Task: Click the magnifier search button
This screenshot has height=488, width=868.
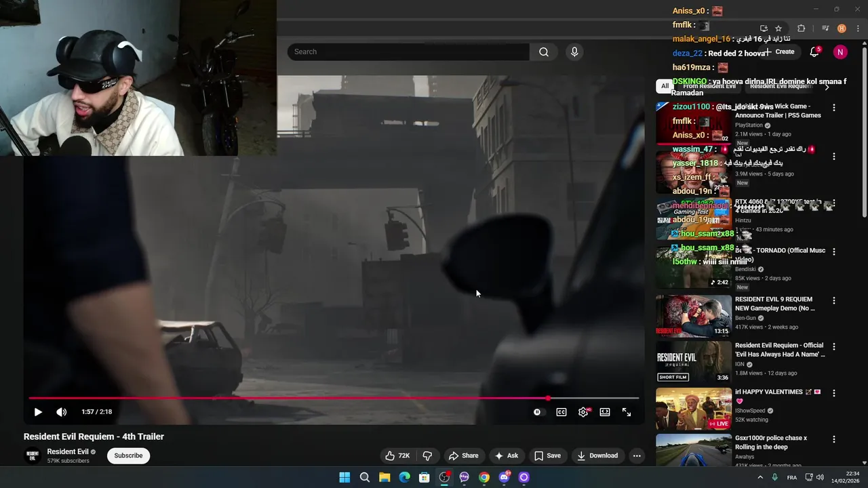Action: coord(544,52)
